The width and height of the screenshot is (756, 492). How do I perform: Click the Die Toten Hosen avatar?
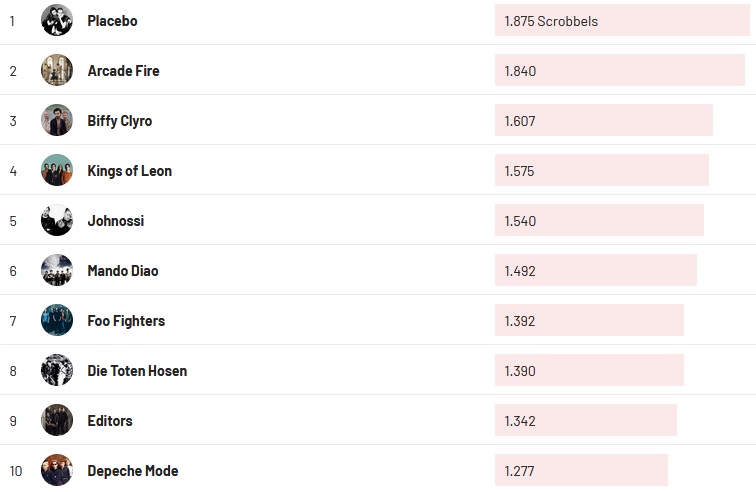[57, 370]
